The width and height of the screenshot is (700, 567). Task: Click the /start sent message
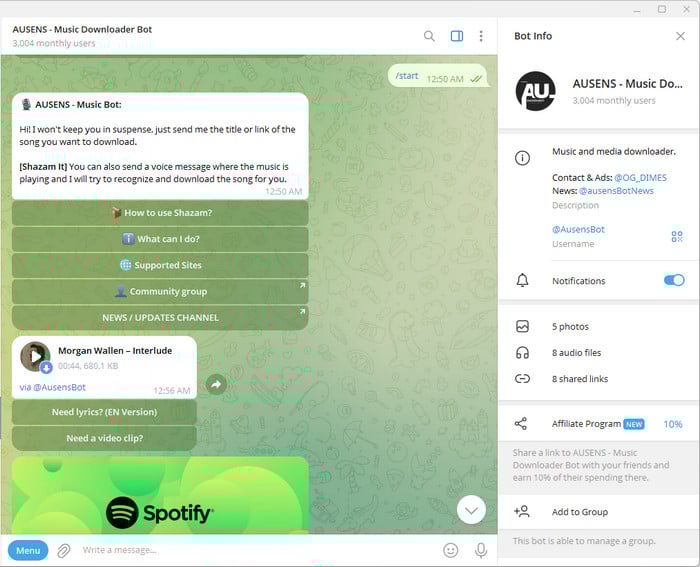(x=438, y=76)
